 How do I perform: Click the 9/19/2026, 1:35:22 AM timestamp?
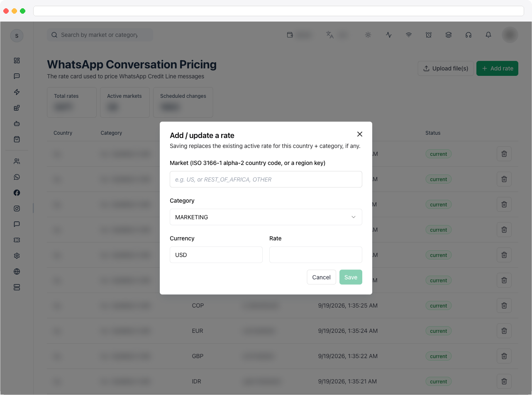coord(348,356)
